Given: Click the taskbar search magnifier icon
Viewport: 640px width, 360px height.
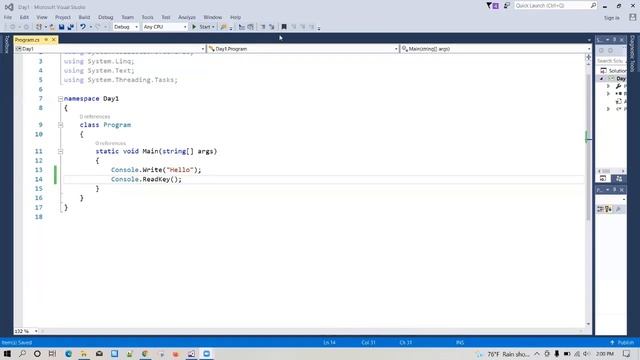Looking at the screenshot, I should pos(22,353).
